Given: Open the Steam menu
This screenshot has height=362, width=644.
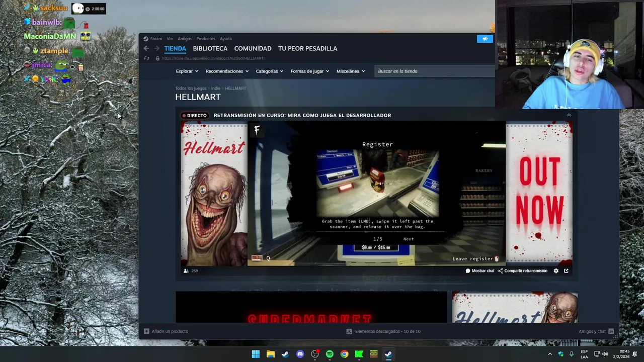Looking at the screenshot, I should pos(156,39).
